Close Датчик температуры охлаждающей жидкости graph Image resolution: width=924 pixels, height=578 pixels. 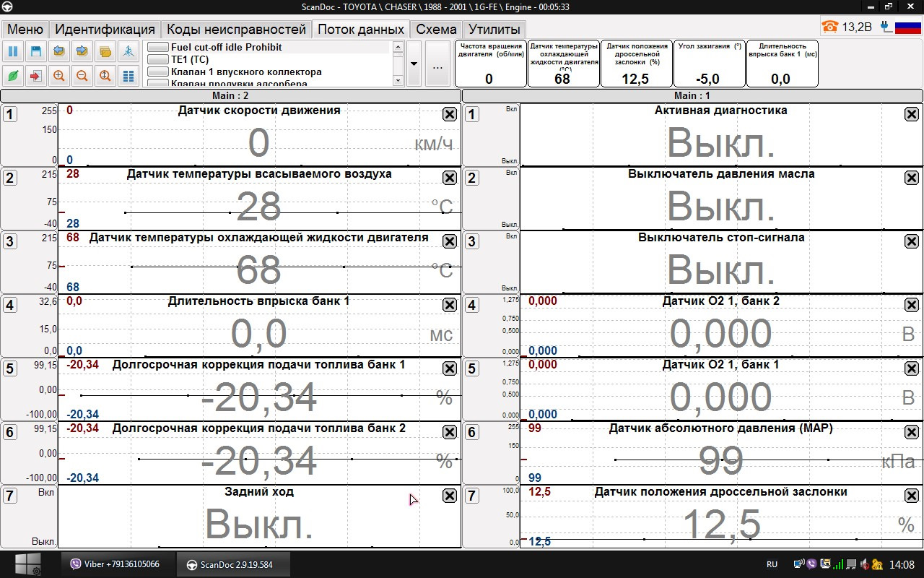pyautogui.click(x=449, y=241)
